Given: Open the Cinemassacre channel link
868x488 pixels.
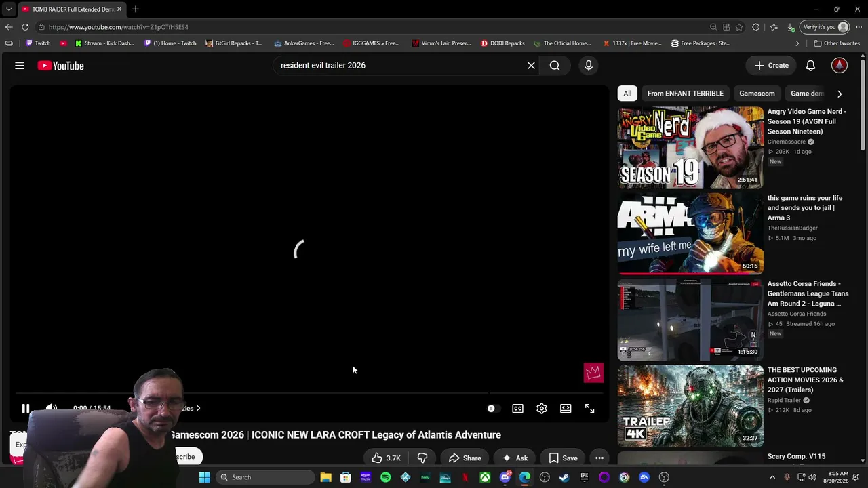Looking at the screenshot, I should pos(786,142).
